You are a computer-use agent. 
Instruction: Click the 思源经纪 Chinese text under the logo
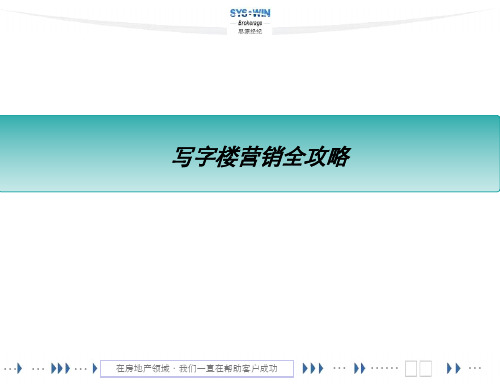click(250, 31)
